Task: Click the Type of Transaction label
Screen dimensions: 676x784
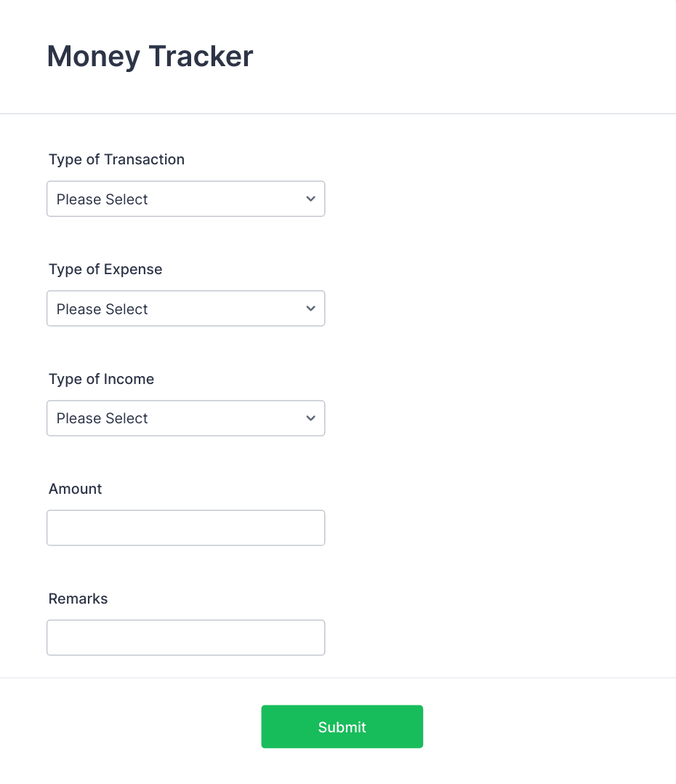Action: click(116, 159)
